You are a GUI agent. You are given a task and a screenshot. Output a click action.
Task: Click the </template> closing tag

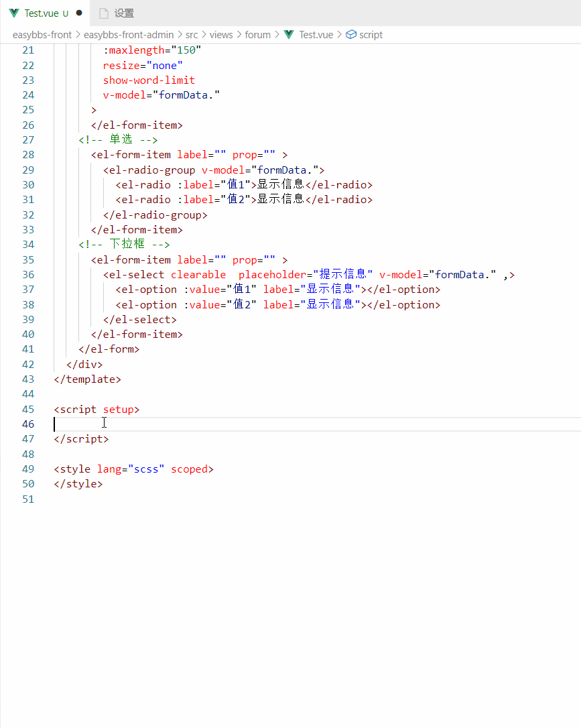click(88, 379)
